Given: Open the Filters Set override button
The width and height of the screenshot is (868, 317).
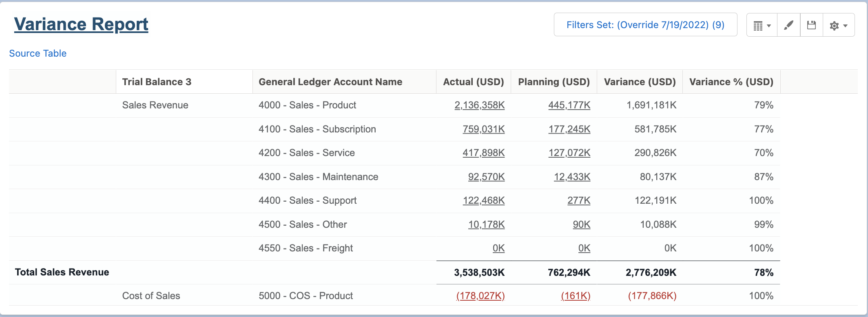Looking at the screenshot, I should [x=645, y=25].
